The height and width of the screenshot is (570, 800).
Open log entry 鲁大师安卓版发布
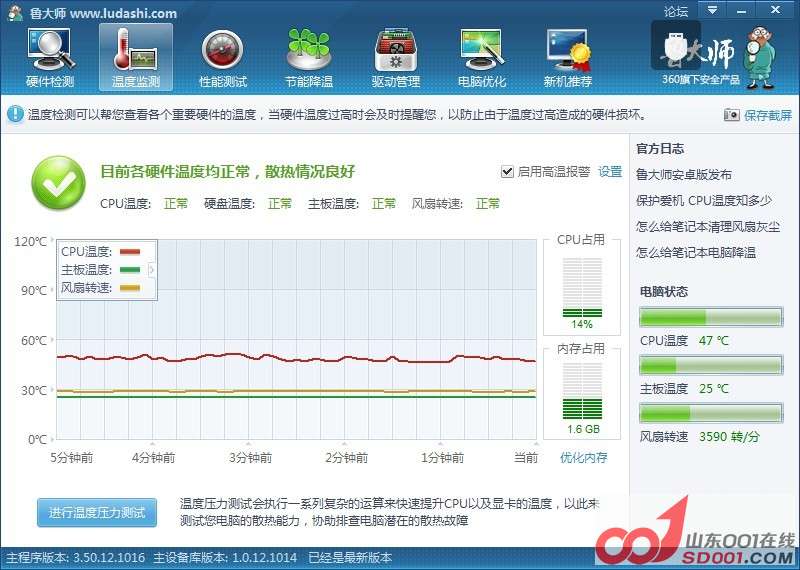(684, 175)
